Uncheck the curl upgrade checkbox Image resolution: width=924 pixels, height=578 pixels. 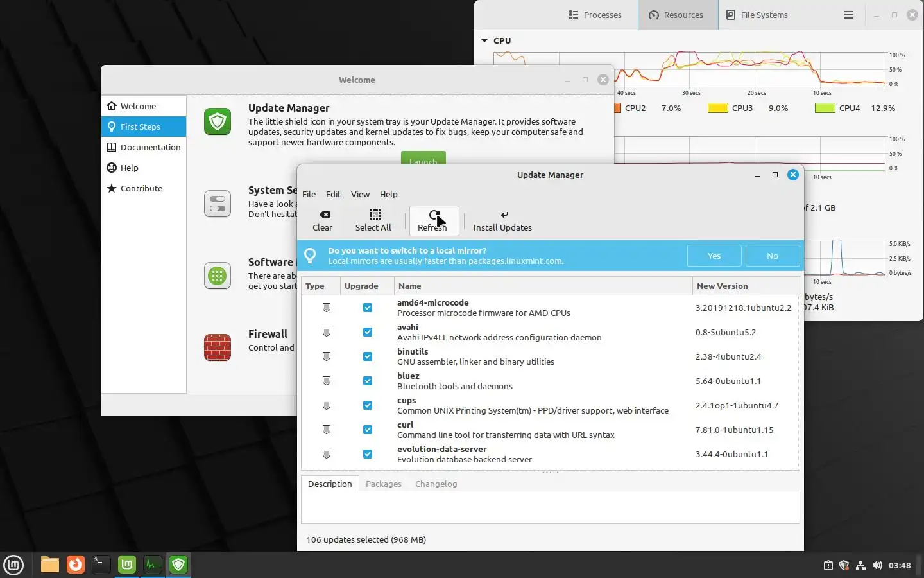(368, 430)
